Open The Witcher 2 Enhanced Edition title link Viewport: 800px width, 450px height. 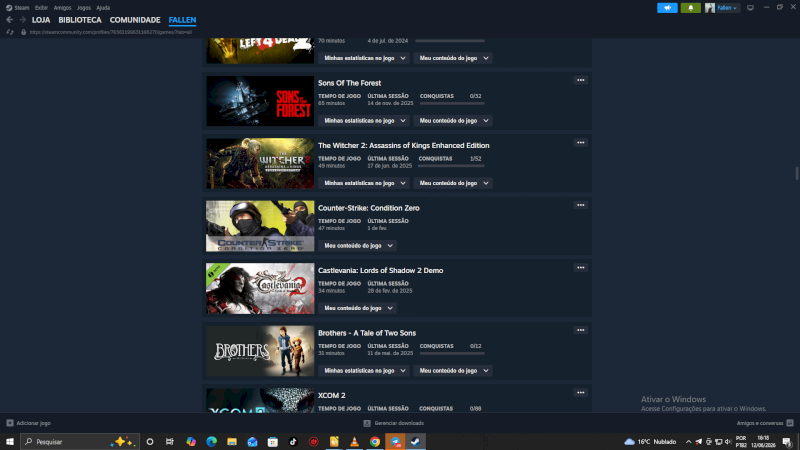[x=404, y=145]
